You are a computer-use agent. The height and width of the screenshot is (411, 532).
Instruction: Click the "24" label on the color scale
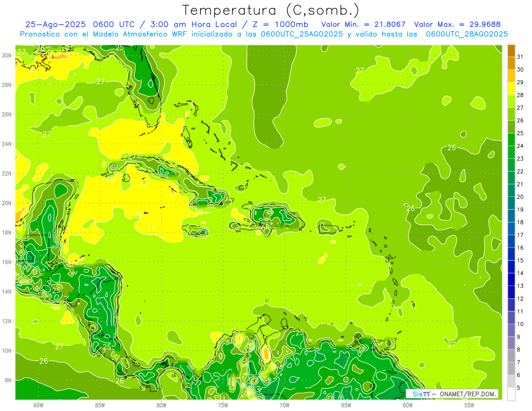(520, 146)
